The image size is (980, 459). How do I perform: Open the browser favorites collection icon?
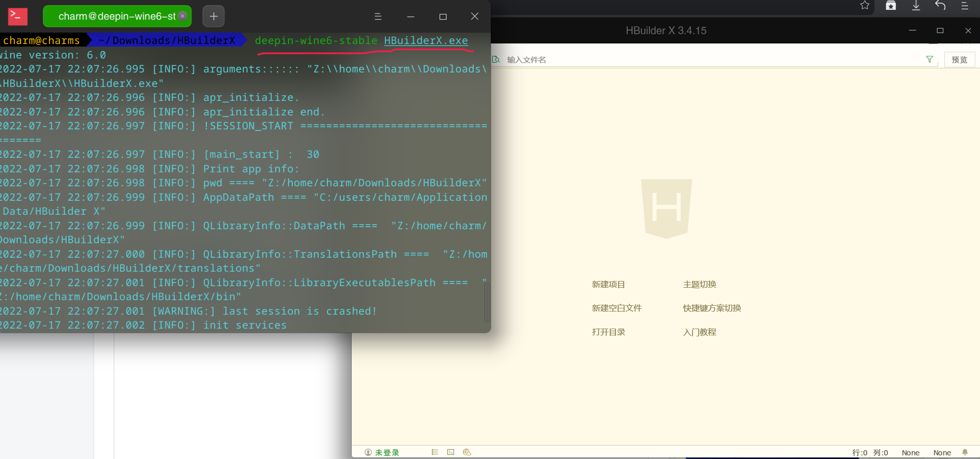(891, 6)
